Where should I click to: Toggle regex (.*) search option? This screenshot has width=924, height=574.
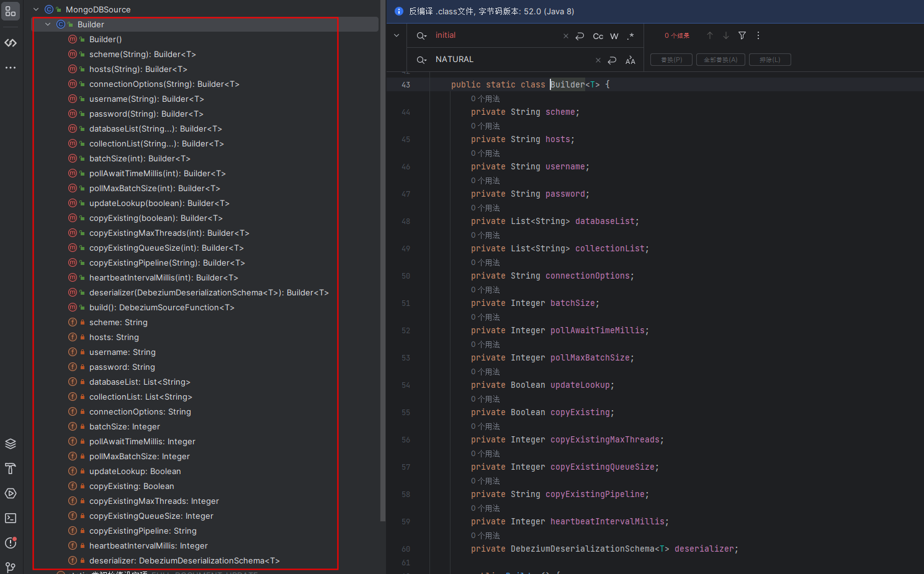pyautogui.click(x=630, y=36)
